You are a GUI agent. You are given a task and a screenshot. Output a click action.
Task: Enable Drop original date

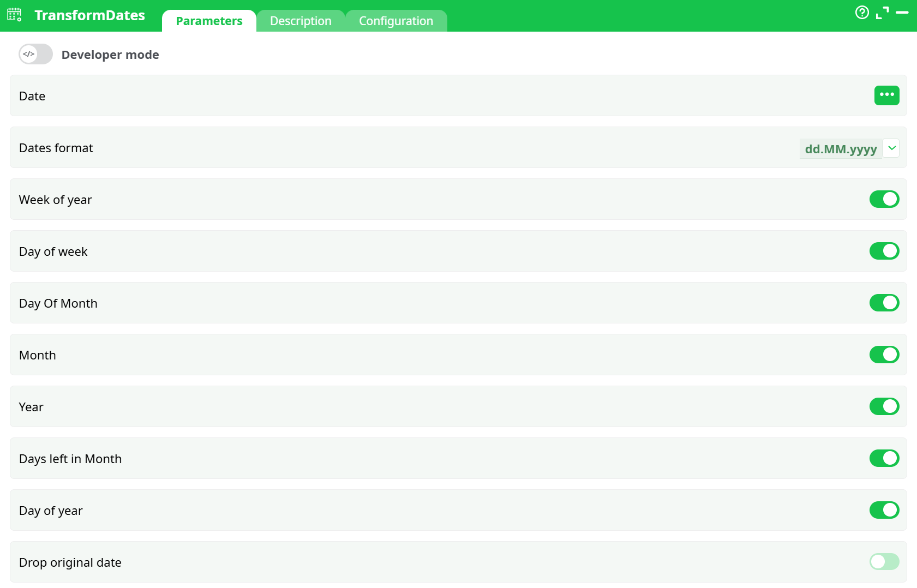click(x=884, y=562)
